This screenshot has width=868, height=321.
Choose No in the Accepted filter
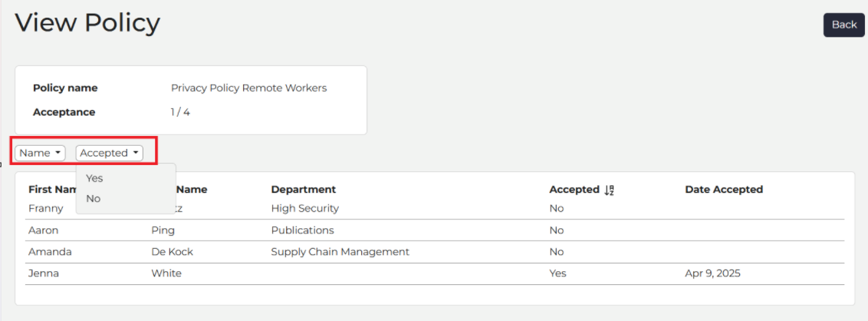coord(94,198)
